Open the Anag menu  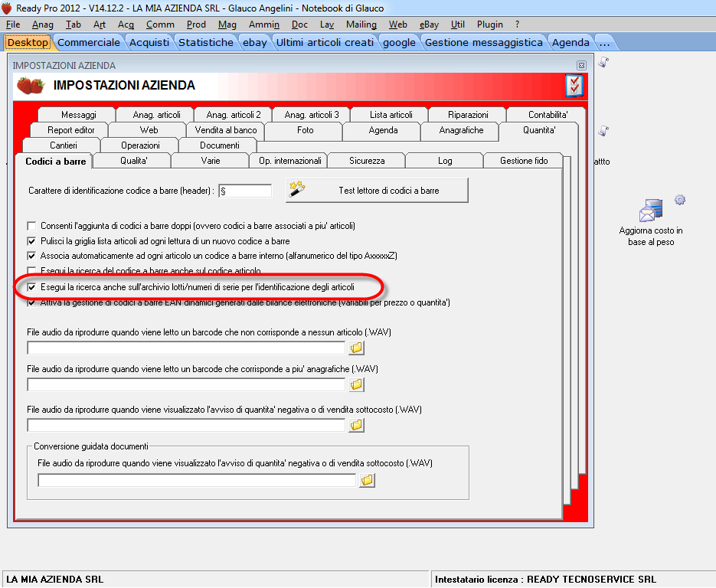[x=42, y=24]
